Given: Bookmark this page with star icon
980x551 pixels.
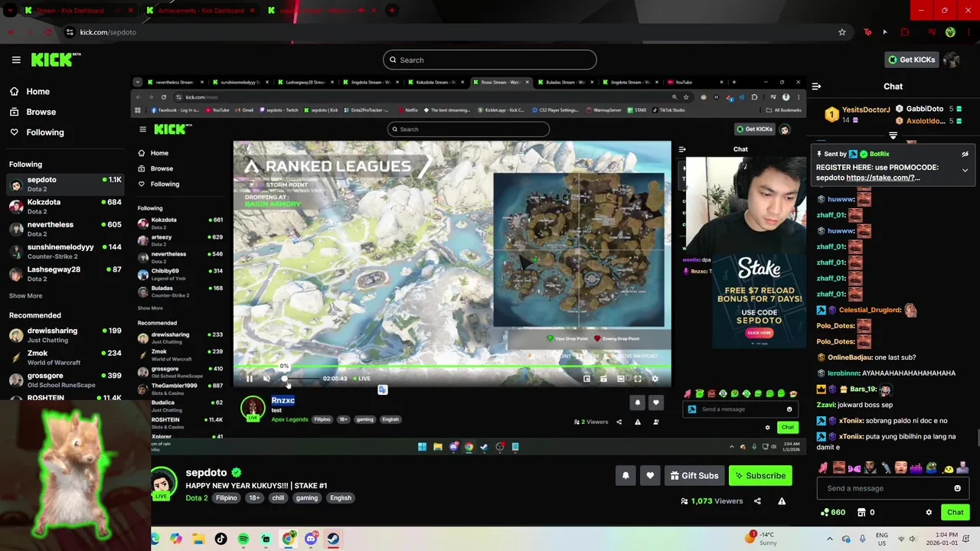Looking at the screenshot, I should 842,32.
